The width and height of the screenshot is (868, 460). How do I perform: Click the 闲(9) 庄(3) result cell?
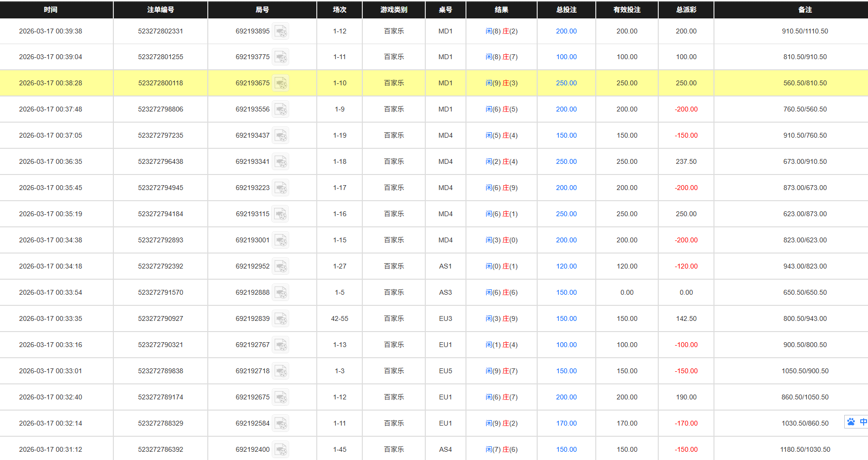click(x=501, y=83)
